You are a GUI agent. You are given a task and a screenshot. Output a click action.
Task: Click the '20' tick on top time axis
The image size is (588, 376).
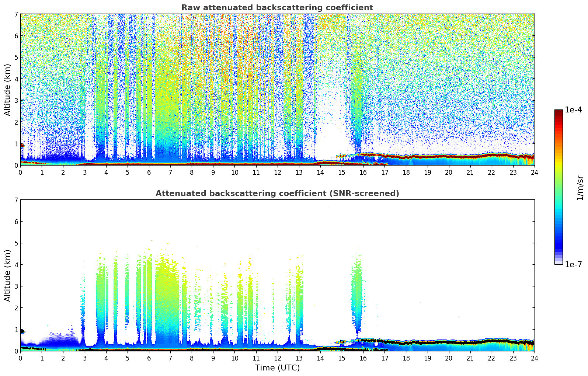point(449,172)
